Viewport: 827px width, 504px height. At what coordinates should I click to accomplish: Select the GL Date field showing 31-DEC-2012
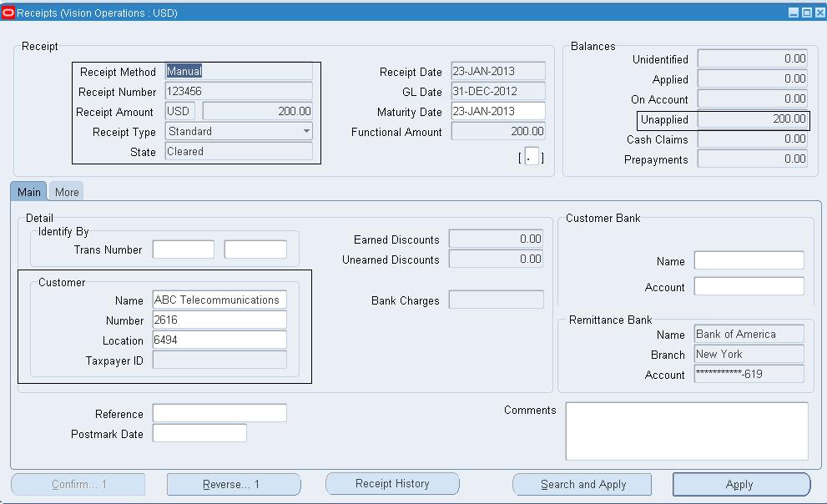click(497, 91)
